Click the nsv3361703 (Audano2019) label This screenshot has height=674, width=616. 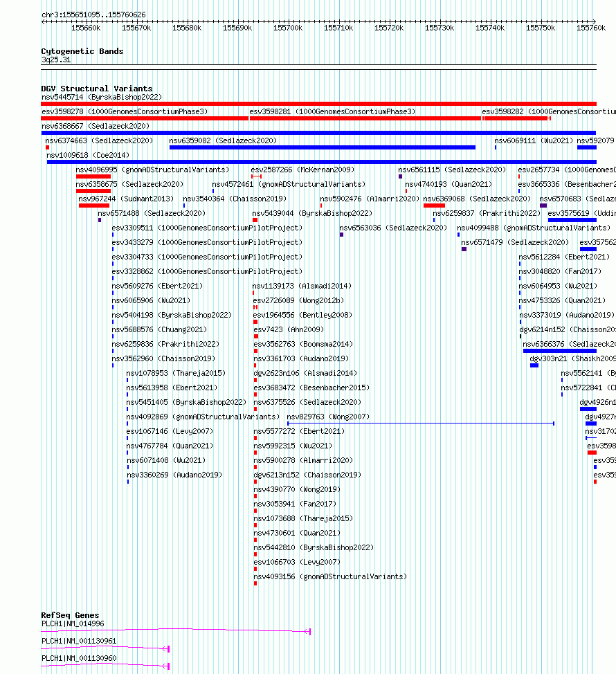coord(301,359)
